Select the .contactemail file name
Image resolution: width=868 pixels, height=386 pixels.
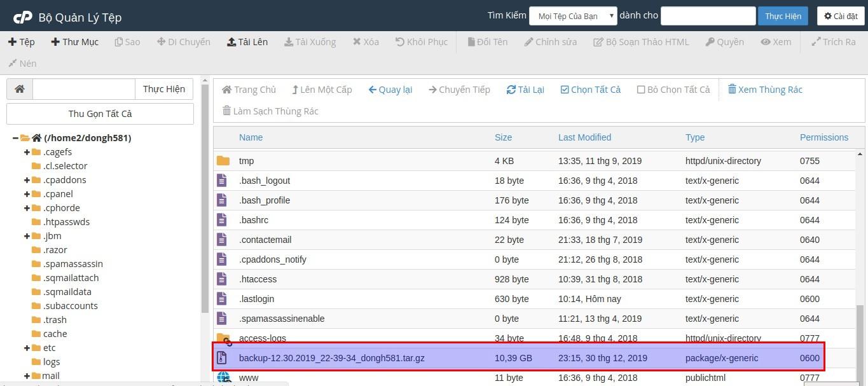[x=265, y=240]
